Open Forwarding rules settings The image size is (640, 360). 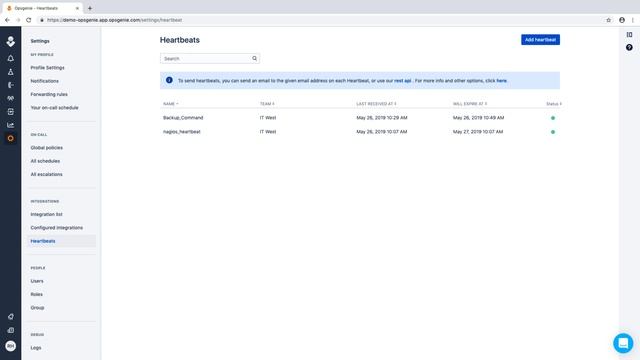[x=49, y=94]
